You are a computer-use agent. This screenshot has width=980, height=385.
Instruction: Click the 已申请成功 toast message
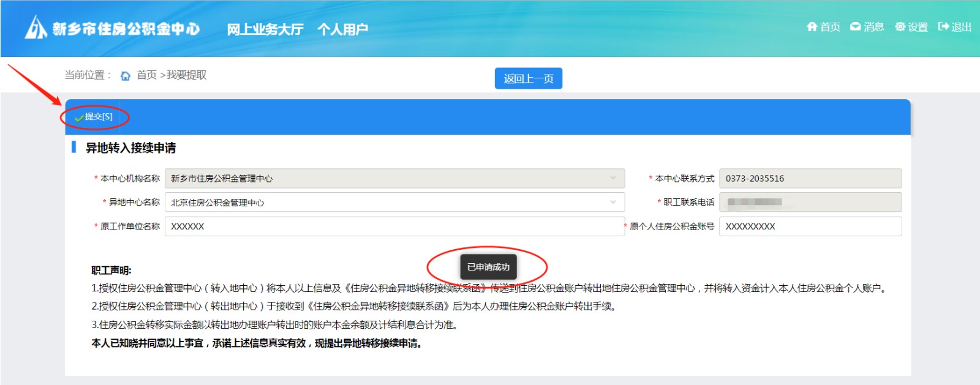coord(488,267)
